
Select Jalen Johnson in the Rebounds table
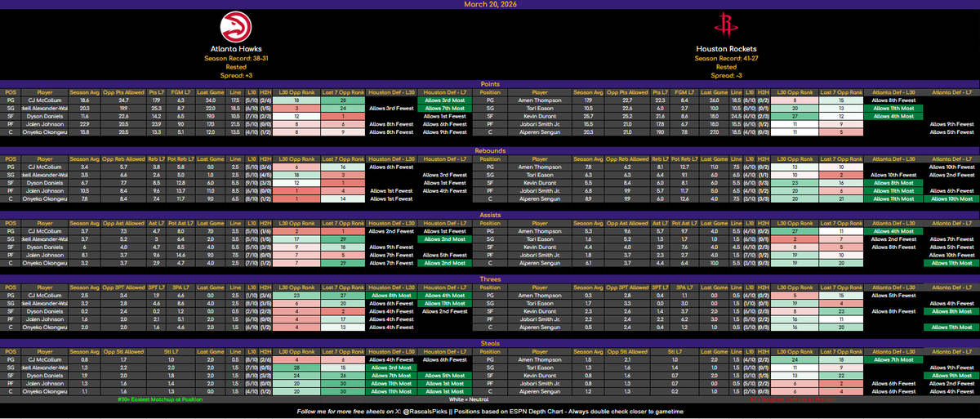coord(43,189)
